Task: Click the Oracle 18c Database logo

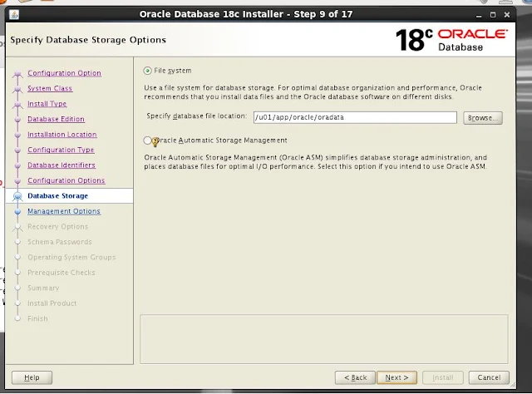Action: coord(451,40)
